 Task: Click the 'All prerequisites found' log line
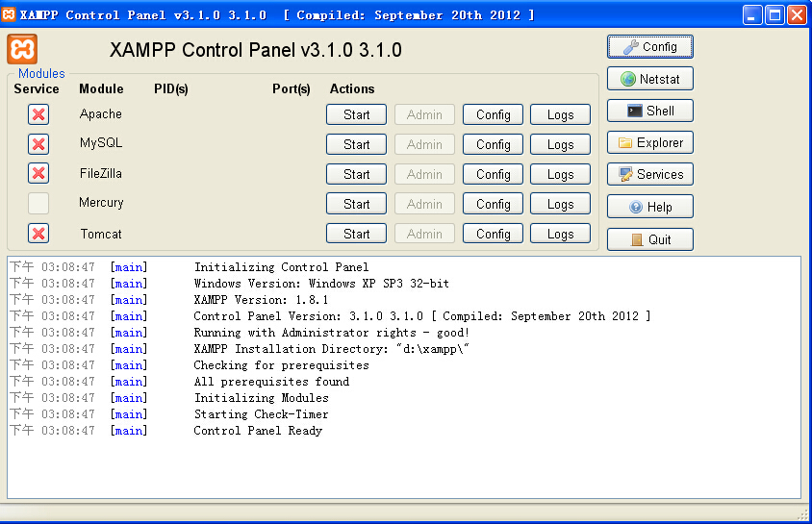pyautogui.click(x=271, y=382)
